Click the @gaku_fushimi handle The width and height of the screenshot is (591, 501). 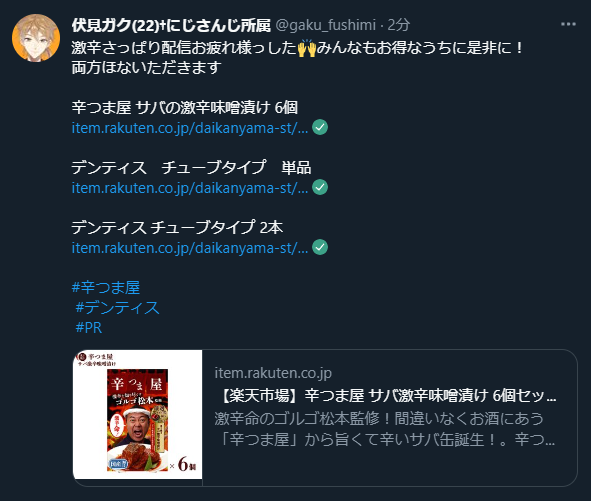click(326, 25)
